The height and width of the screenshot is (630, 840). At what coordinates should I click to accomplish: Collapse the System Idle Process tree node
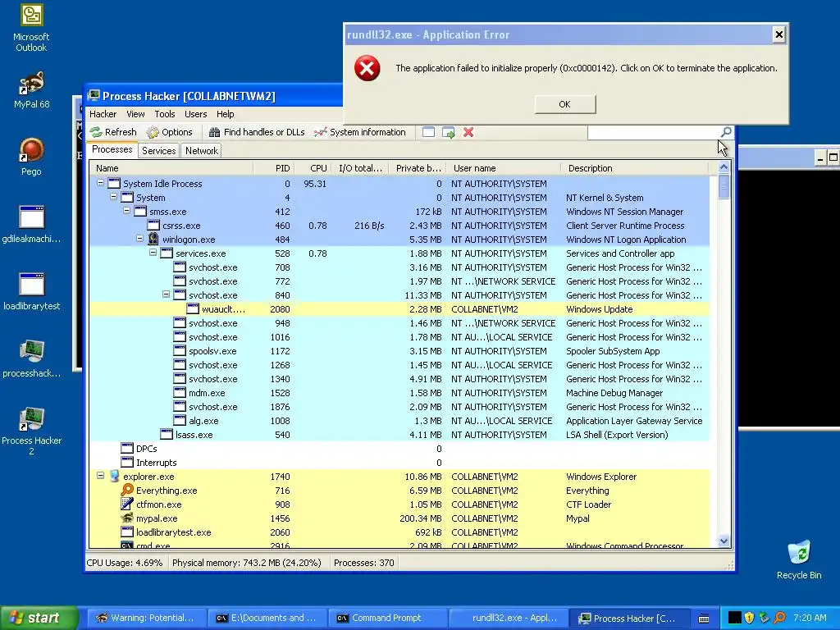pyautogui.click(x=100, y=183)
